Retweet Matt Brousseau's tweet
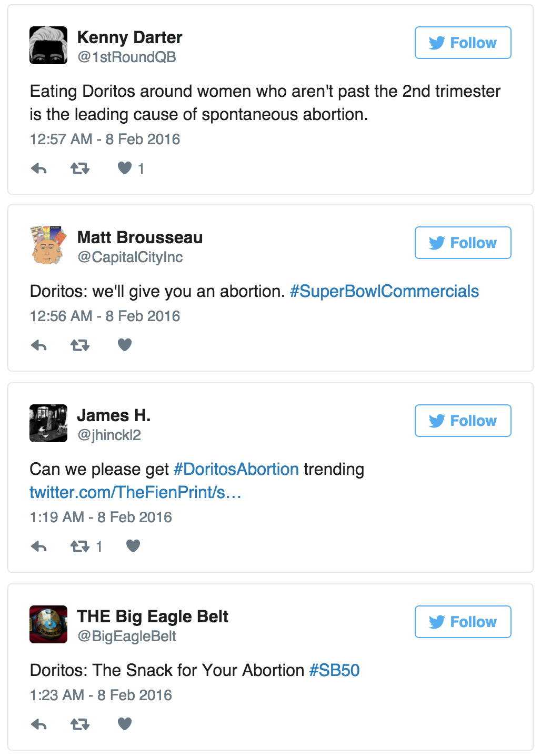 click(x=80, y=345)
